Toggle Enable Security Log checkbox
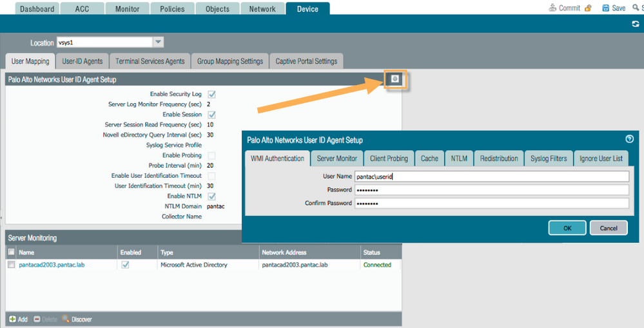The image size is (644, 328). pos(211,95)
